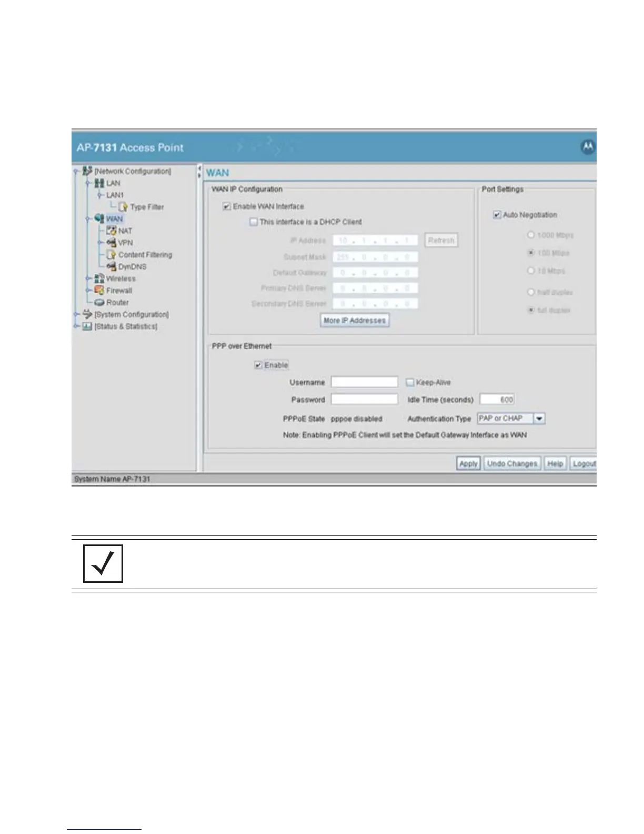Expand the Wireless tree node

[88, 279]
